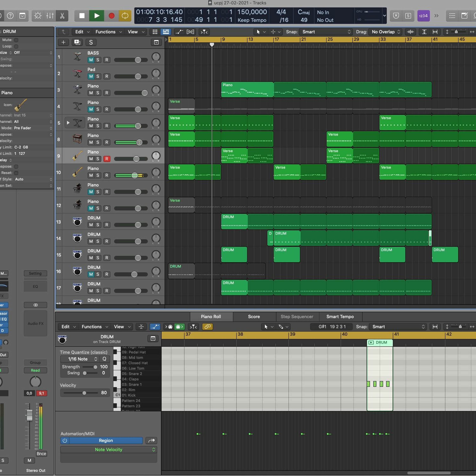Open the Snap Smart dropdown in tracks area

click(326, 32)
